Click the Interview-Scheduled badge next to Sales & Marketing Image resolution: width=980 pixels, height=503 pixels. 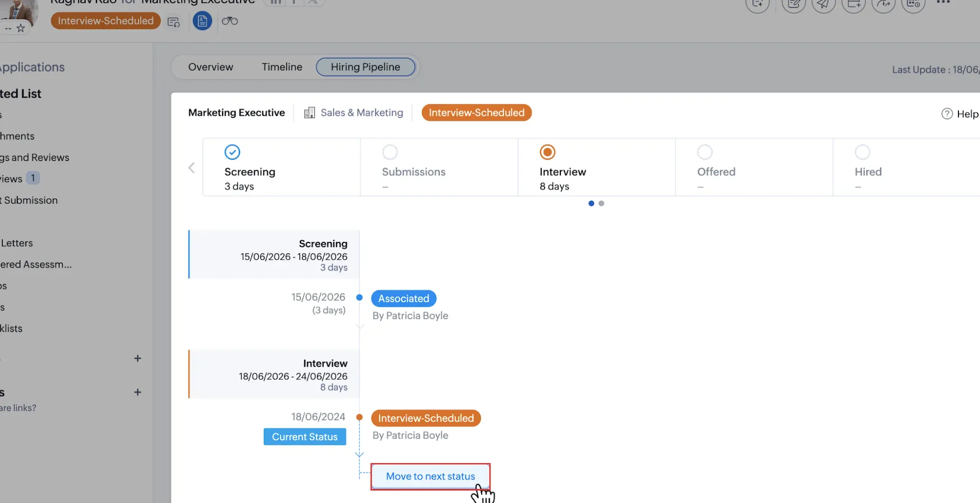coord(477,113)
